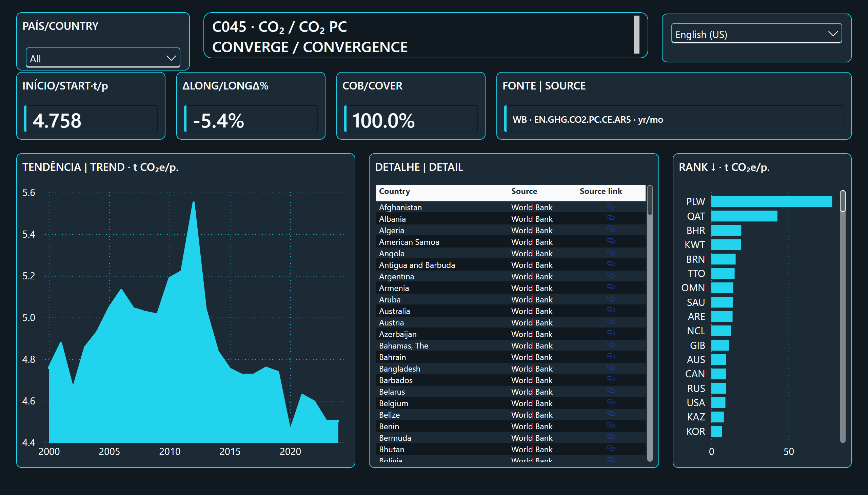The width and height of the screenshot is (868, 495).
Task: Click the DETALHE table vertical scrollbar thumb
Action: [650, 200]
